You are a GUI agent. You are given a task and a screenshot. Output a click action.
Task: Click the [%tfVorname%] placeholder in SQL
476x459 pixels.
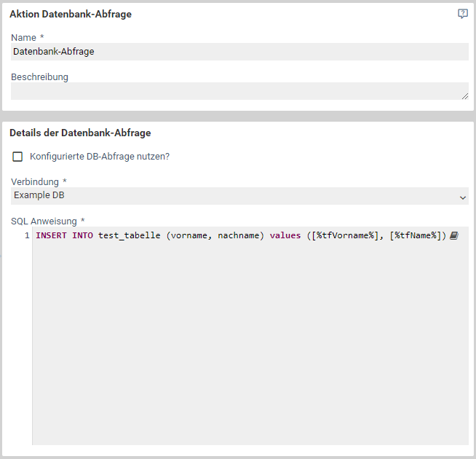(x=345, y=235)
